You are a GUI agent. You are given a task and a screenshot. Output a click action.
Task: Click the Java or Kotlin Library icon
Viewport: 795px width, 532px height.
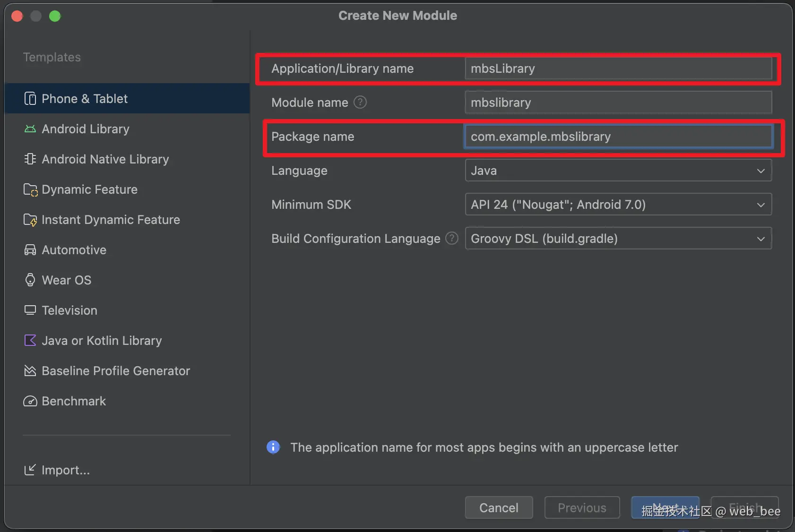pos(30,341)
